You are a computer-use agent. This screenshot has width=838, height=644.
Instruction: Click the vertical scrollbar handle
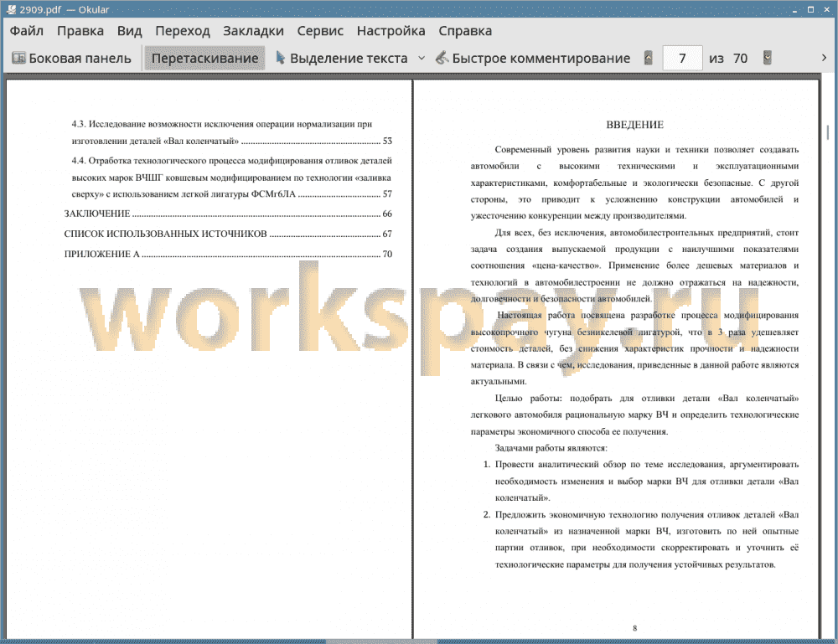(827, 131)
